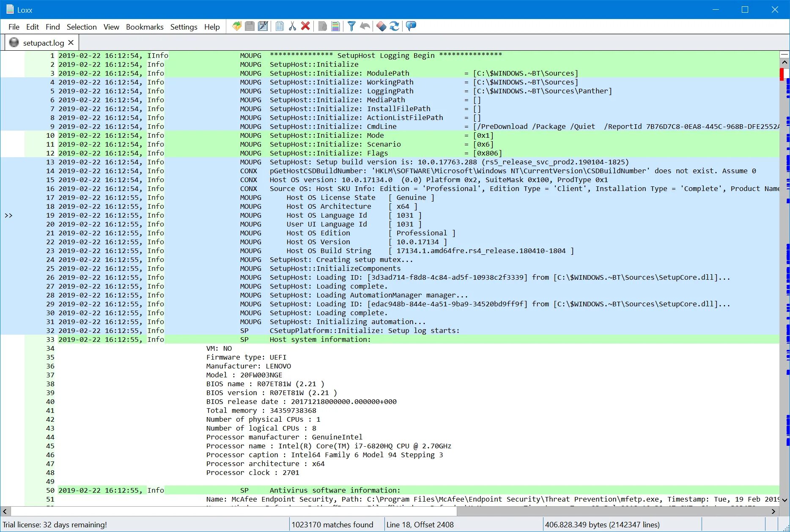Cut the selection with the scissors icon
This screenshot has width=790, height=532.
coord(292,26)
